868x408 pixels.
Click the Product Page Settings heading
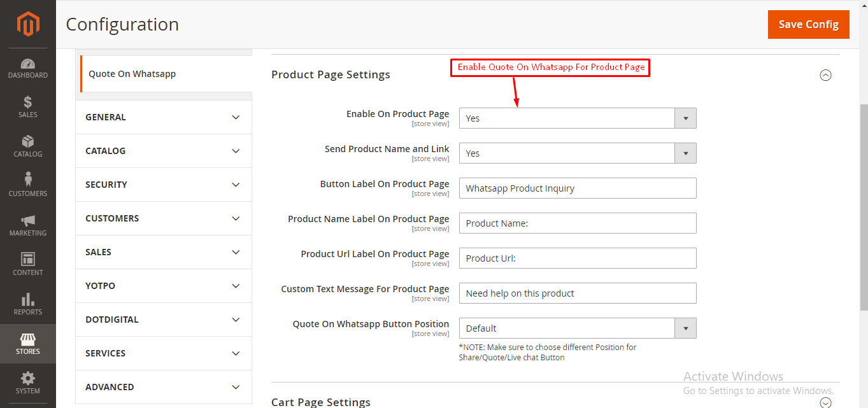point(331,74)
